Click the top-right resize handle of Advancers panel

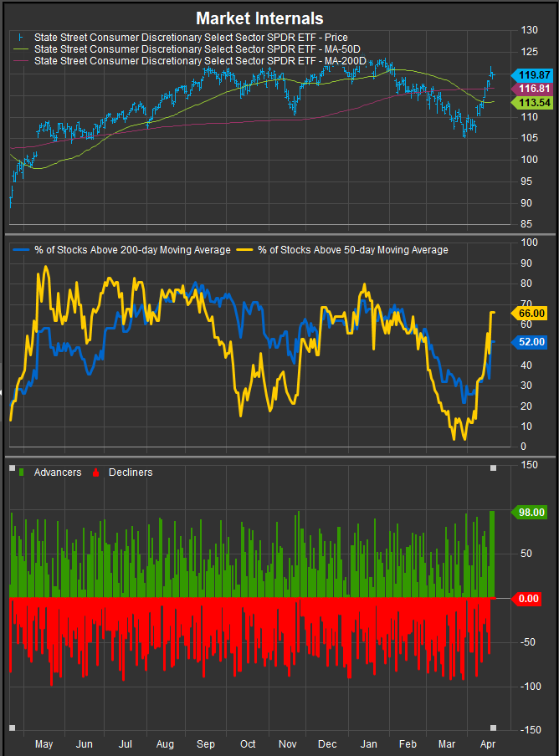pyautogui.click(x=493, y=467)
